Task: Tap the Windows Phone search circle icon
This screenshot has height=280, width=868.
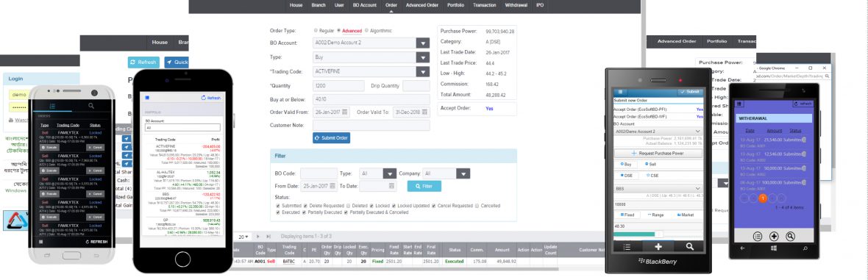Action: click(791, 237)
